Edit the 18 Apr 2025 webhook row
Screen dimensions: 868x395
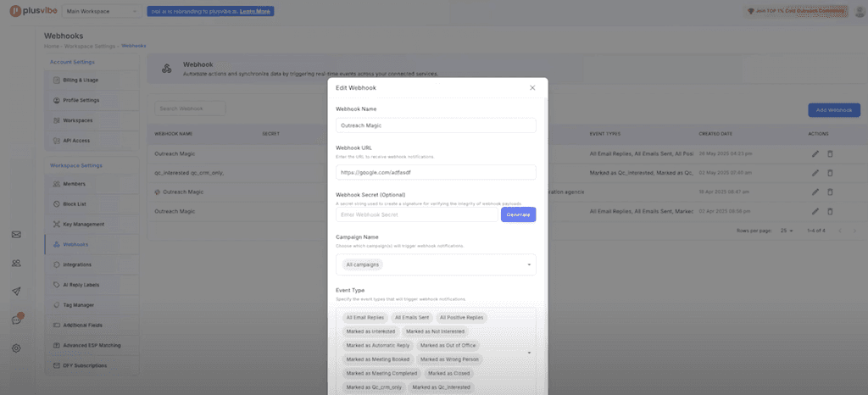(815, 192)
